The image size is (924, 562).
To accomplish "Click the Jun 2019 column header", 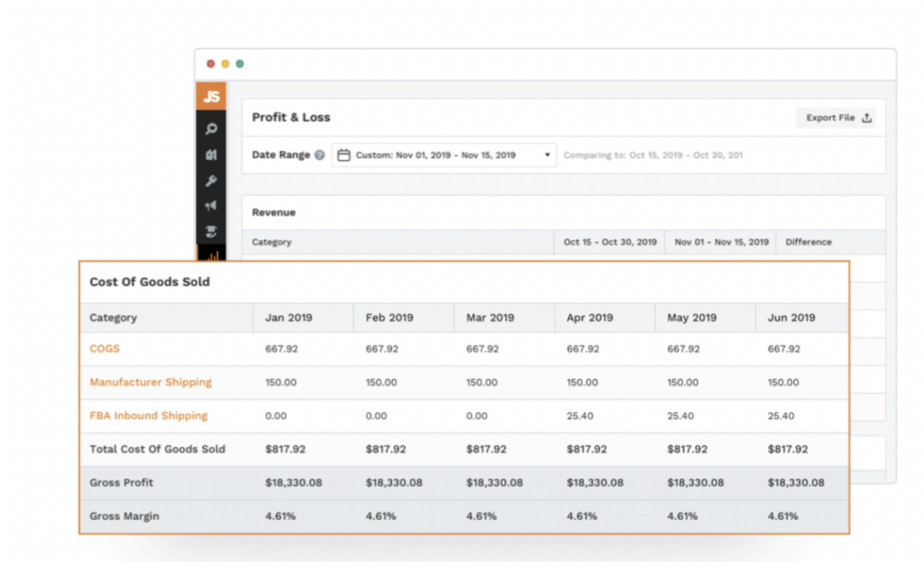I will pyautogui.click(x=791, y=318).
